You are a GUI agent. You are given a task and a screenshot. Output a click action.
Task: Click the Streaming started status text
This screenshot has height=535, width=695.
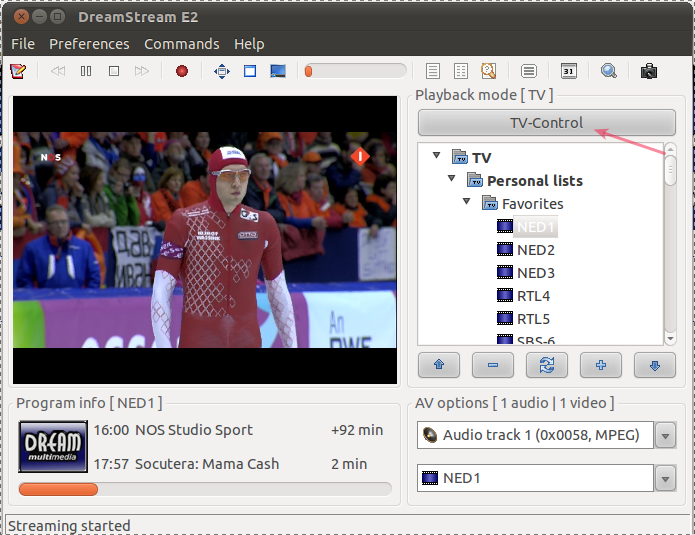(x=69, y=526)
